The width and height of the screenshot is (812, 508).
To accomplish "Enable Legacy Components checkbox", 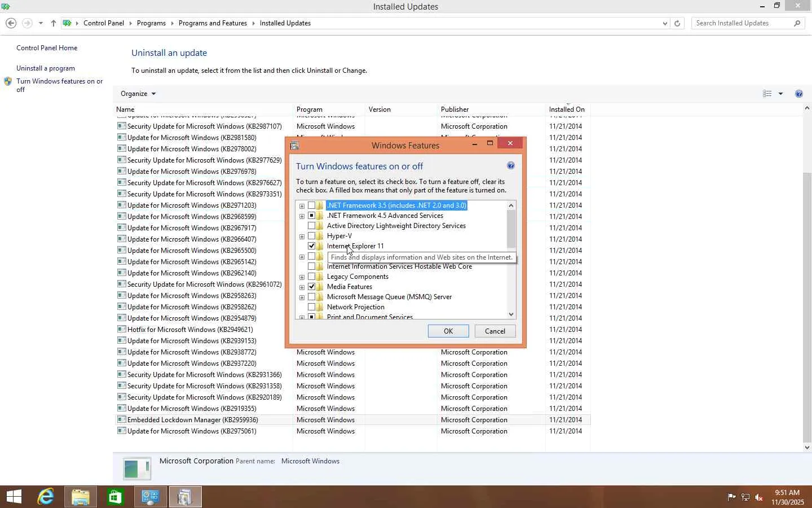I will [311, 277].
